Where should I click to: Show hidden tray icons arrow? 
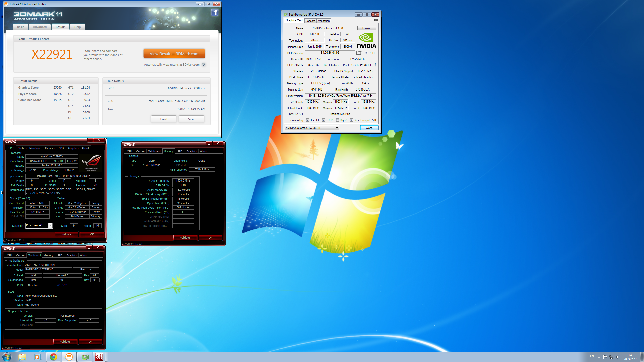point(599,357)
